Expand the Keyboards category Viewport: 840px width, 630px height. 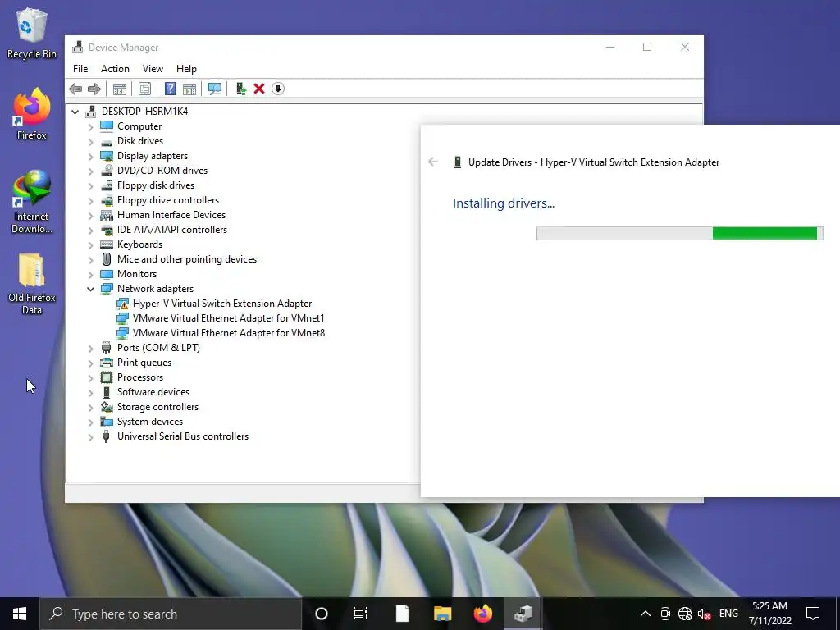tap(90, 244)
